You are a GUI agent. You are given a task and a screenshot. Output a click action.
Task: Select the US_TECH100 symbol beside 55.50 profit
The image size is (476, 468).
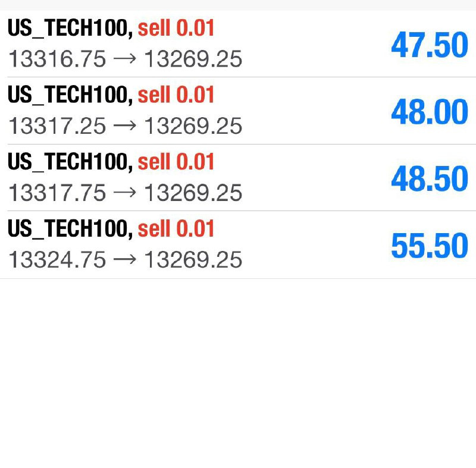click(x=70, y=229)
